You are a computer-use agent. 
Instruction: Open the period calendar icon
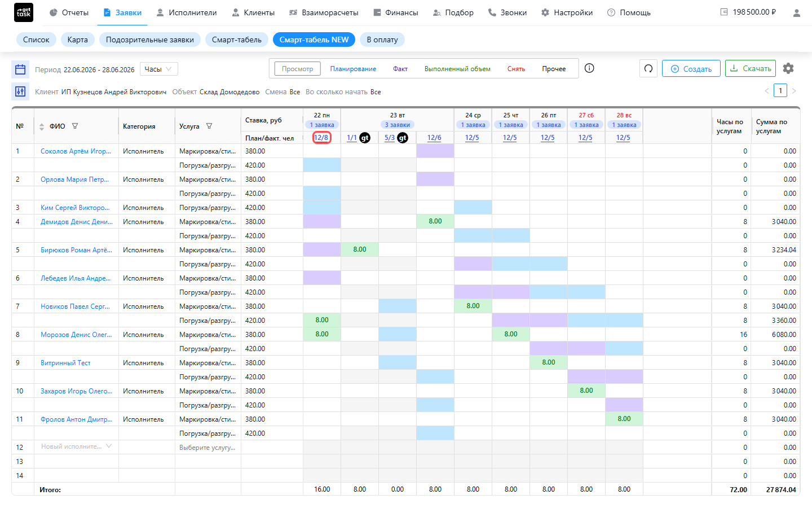coord(20,69)
